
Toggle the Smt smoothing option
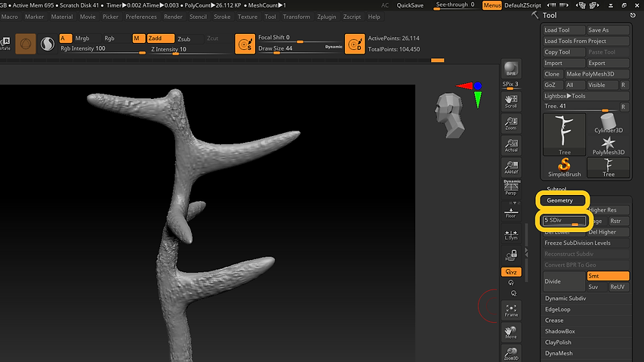[x=608, y=276]
